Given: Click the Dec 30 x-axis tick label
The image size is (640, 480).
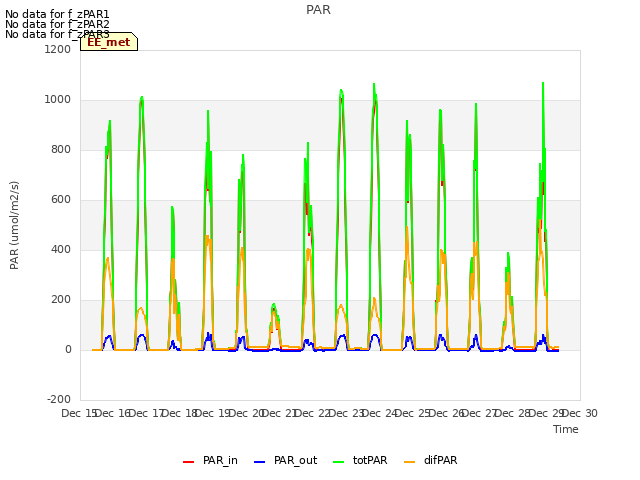Looking at the screenshot, I should (580, 413).
